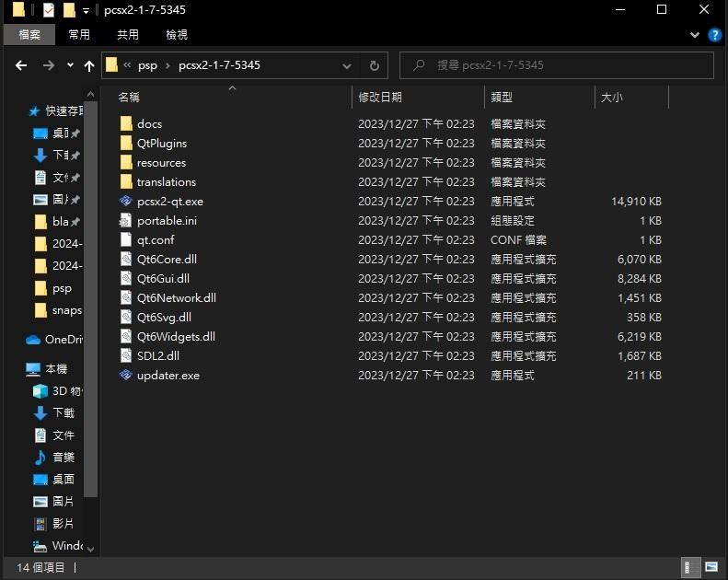This screenshot has width=728, height=580.
Task: Go up one folder level
Action: click(89, 65)
